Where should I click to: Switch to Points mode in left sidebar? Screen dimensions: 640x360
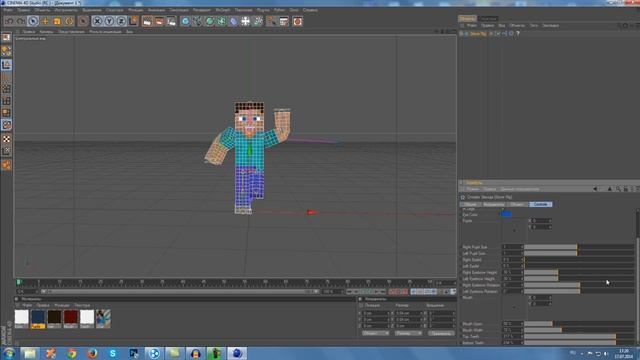coord(6,89)
